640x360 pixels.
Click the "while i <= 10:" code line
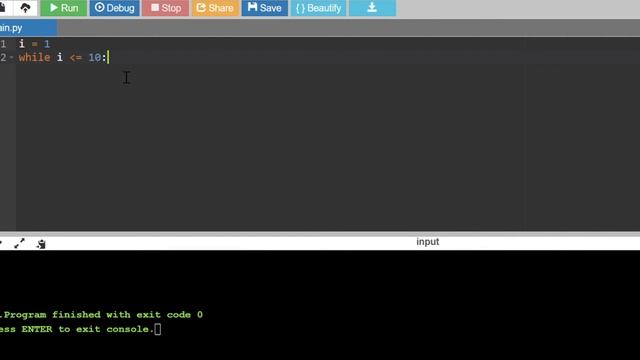62,58
